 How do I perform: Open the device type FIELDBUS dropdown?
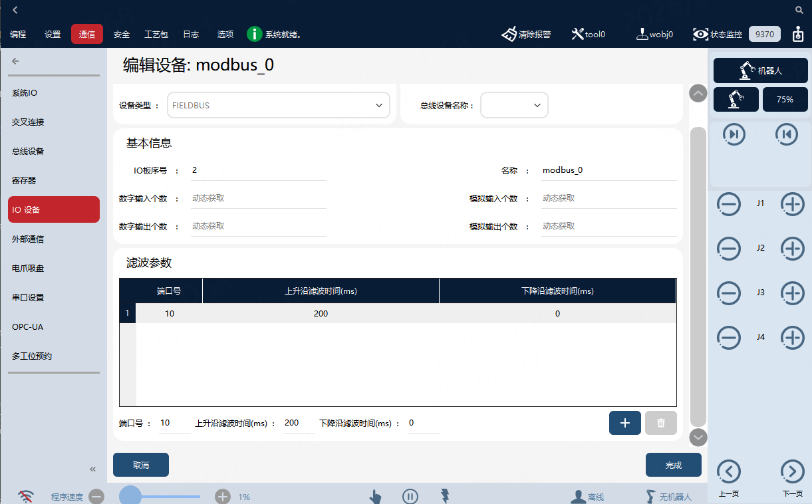pos(279,105)
